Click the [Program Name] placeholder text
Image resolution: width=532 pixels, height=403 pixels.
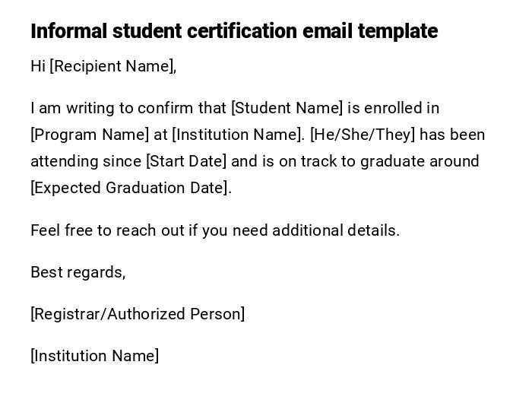pyautogui.click(x=90, y=135)
